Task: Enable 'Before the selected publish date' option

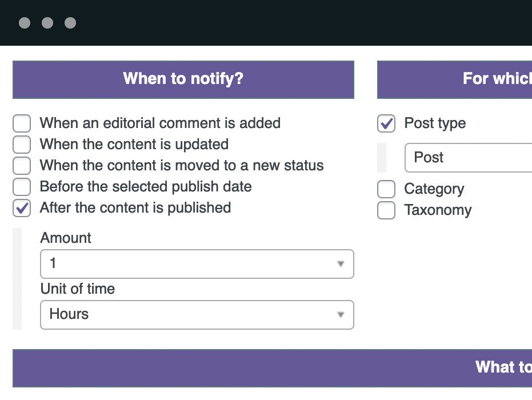Action: [22, 187]
